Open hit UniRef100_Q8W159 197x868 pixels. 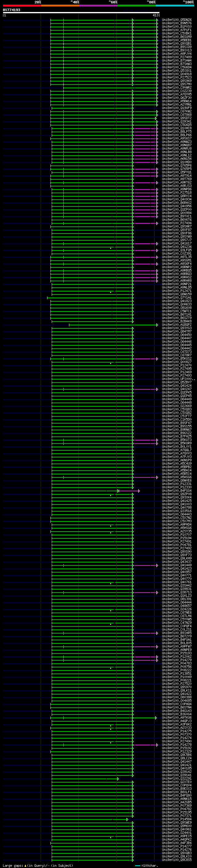176,294
